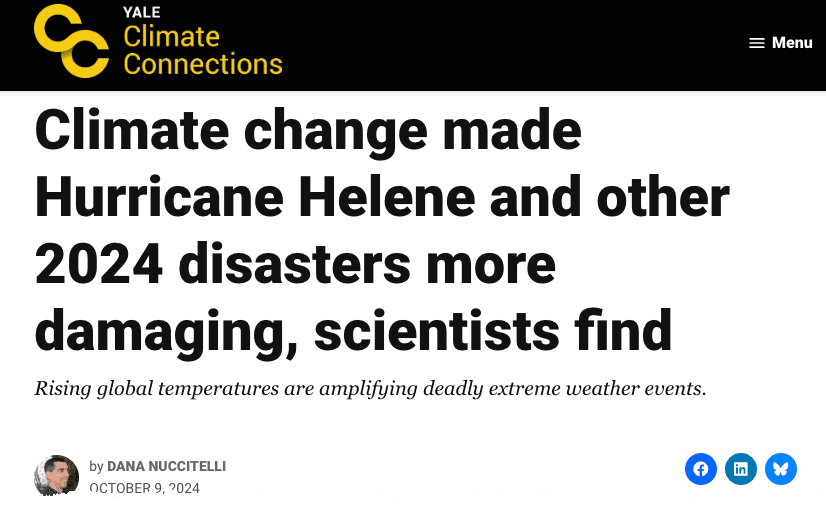Share the article on LinkedIn

click(x=741, y=468)
